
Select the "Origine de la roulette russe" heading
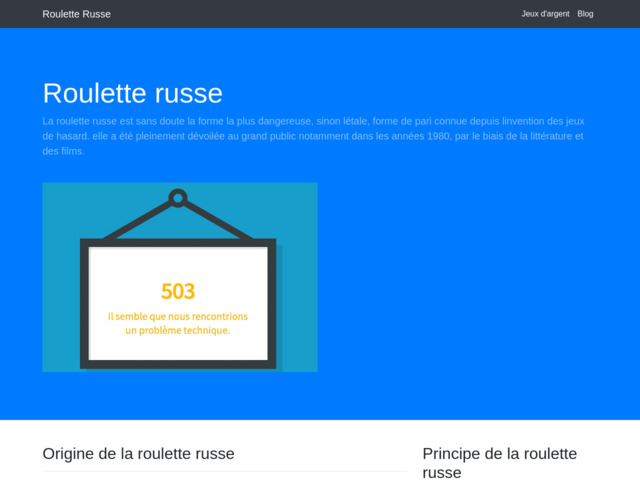click(x=138, y=453)
